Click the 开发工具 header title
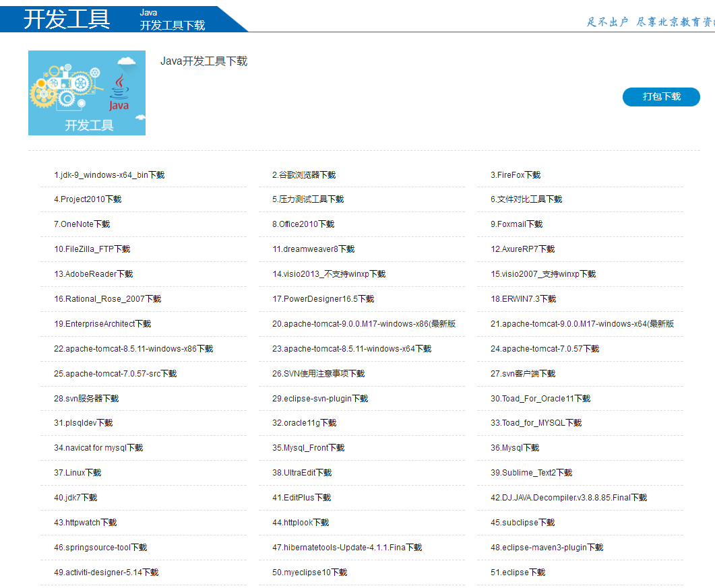 [67, 18]
